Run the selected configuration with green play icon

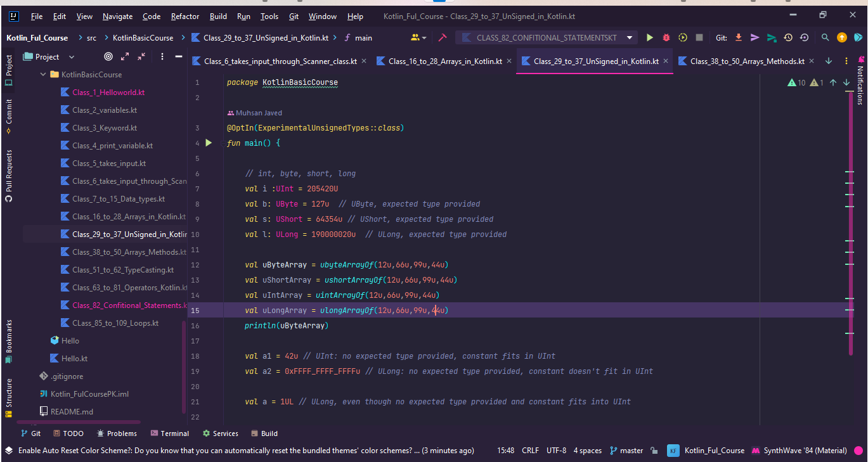coord(650,38)
